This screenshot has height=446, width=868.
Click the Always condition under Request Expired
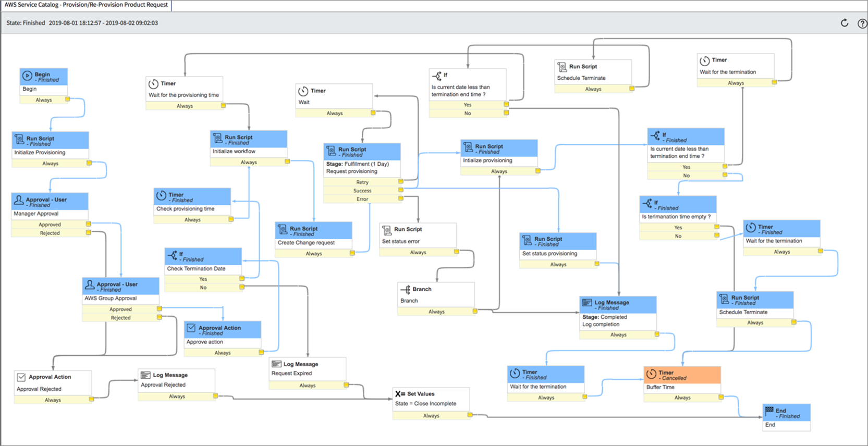point(308,386)
